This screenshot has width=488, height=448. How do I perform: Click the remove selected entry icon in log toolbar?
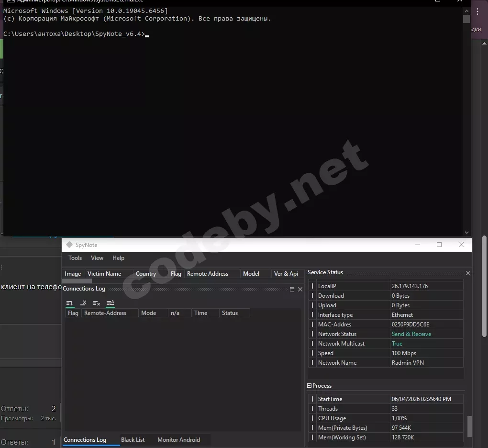click(83, 303)
